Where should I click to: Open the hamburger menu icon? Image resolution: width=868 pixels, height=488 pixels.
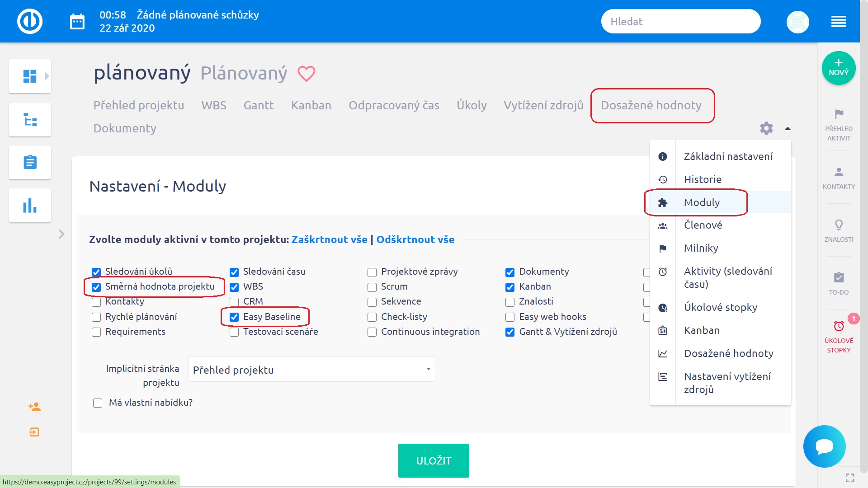(x=839, y=21)
